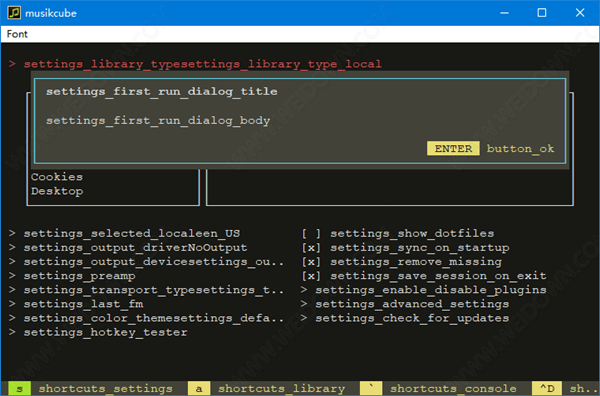
Task: Click button_ok in first run dialog
Action: 520,148
